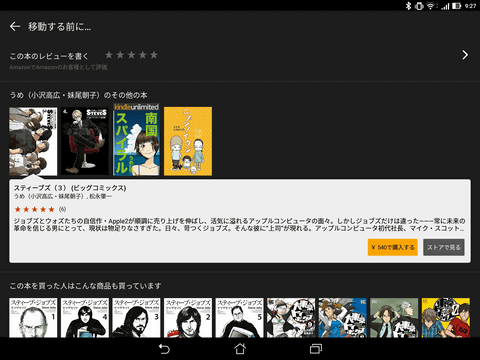Open the black-and-white manga cover after volume 5
Image resolution: width=480 pixels, height=360 pixels.
[291, 318]
